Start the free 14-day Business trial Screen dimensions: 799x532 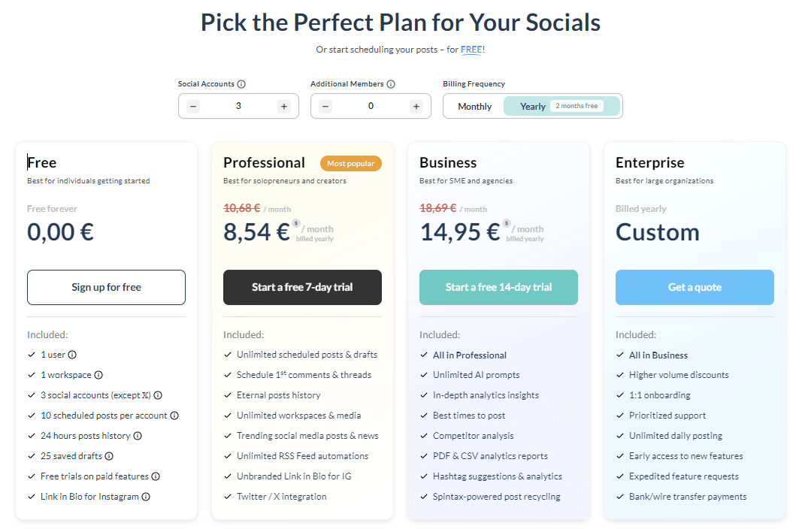coord(498,287)
